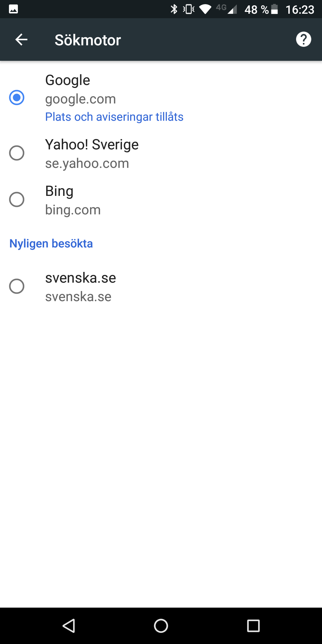322x644 pixels.
Task: Select the Google radio button
Action: (x=17, y=97)
